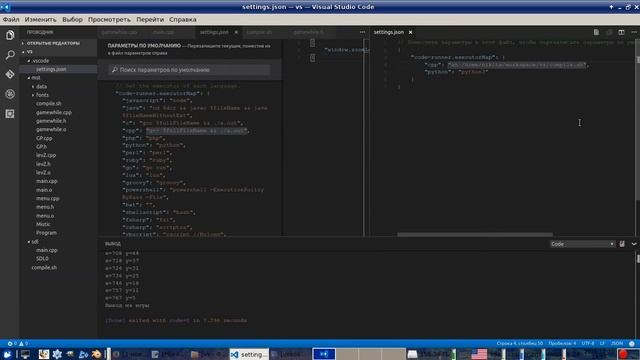Screen dimensions: 640x360
Task: Click the Blender launcher icon in taskbar
Action: click(x=96, y=354)
